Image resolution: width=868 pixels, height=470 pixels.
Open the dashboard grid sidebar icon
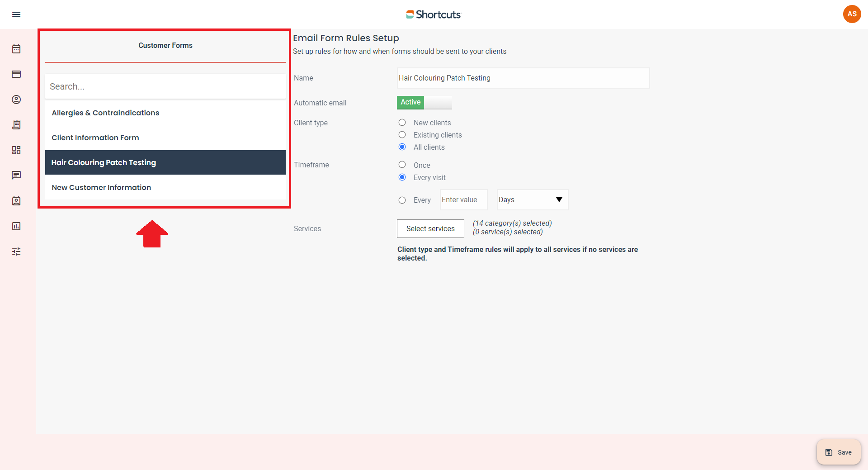[x=16, y=150]
